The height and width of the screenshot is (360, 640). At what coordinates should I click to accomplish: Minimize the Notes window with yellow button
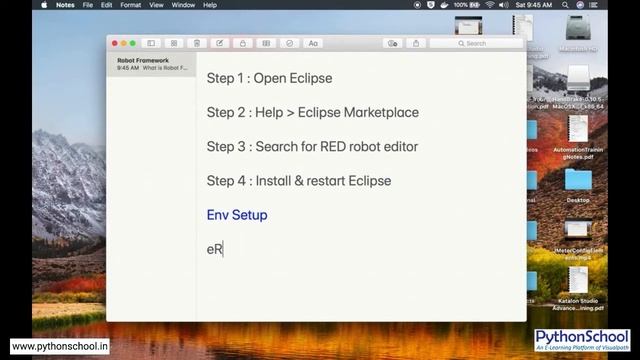124,43
